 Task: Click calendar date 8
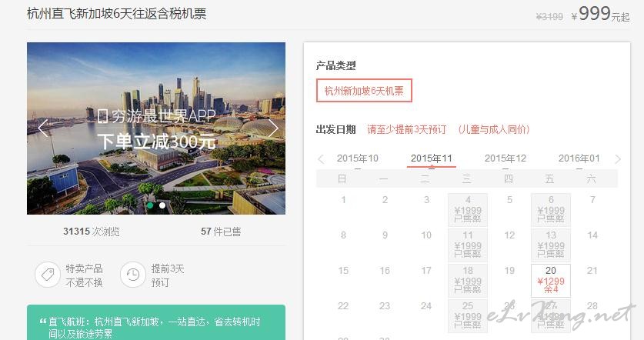pyautogui.click(x=343, y=235)
